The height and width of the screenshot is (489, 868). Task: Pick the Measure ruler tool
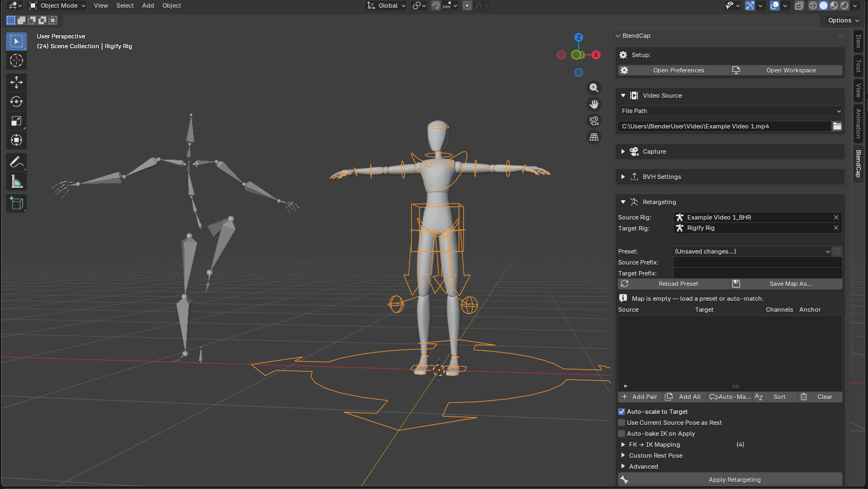tap(16, 182)
